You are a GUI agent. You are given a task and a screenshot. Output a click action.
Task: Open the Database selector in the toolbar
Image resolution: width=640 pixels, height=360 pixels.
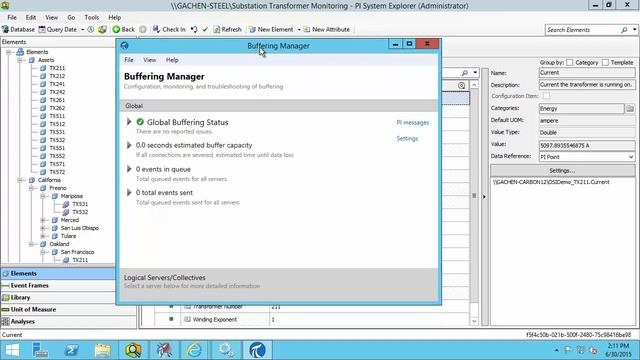pyautogui.click(x=18, y=29)
